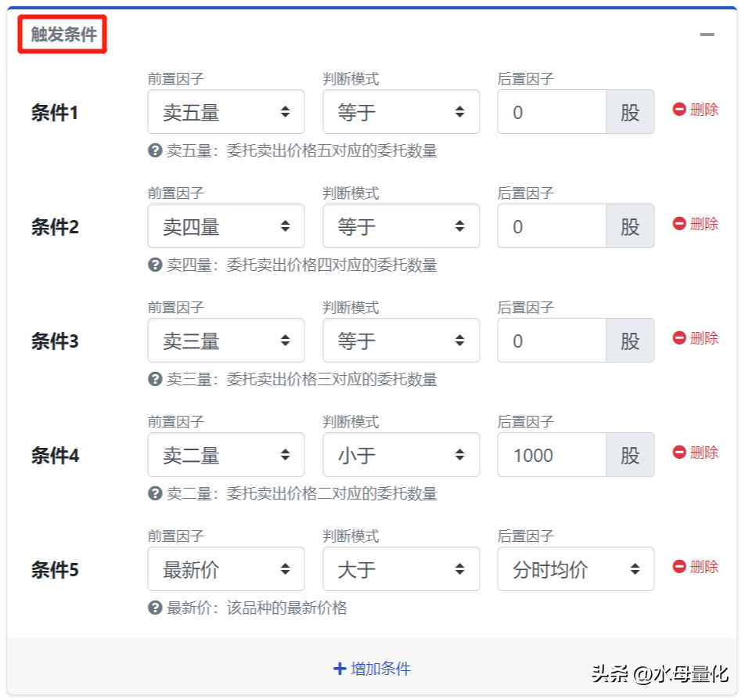Focus the 1000 value field of 条件4
745x700 pixels.
tap(552, 455)
